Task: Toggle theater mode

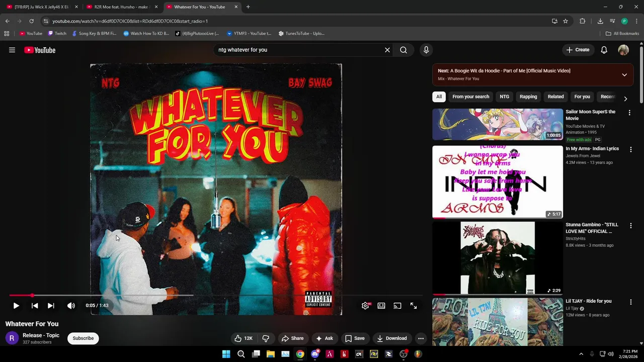Action: (x=381, y=305)
